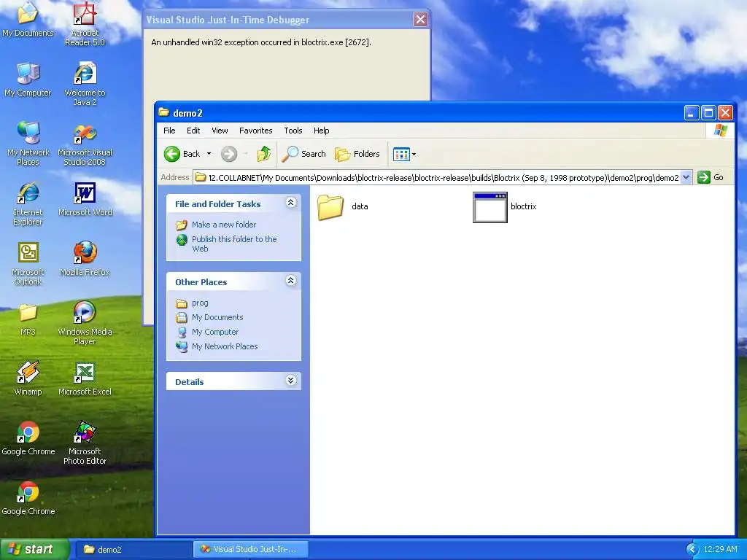The height and width of the screenshot is (560, 747).
Task: Expand hidden tray icons arrow
Action: (x=692, y=550)
